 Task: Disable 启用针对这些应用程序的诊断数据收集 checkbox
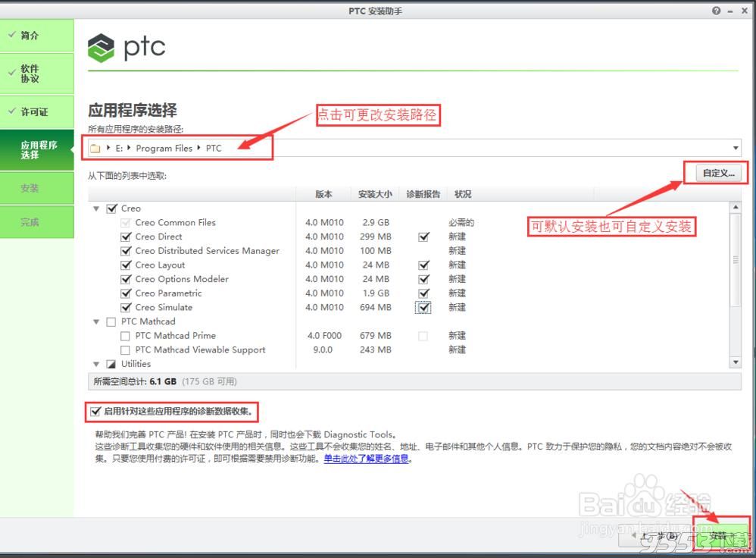pyautogui.click(x=95, y=411)
